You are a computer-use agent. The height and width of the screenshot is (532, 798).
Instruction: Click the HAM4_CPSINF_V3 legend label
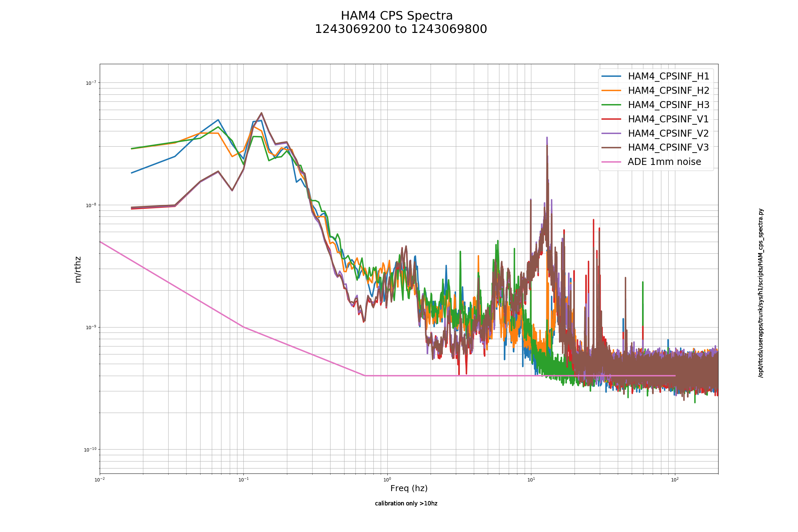coord(668,147)
